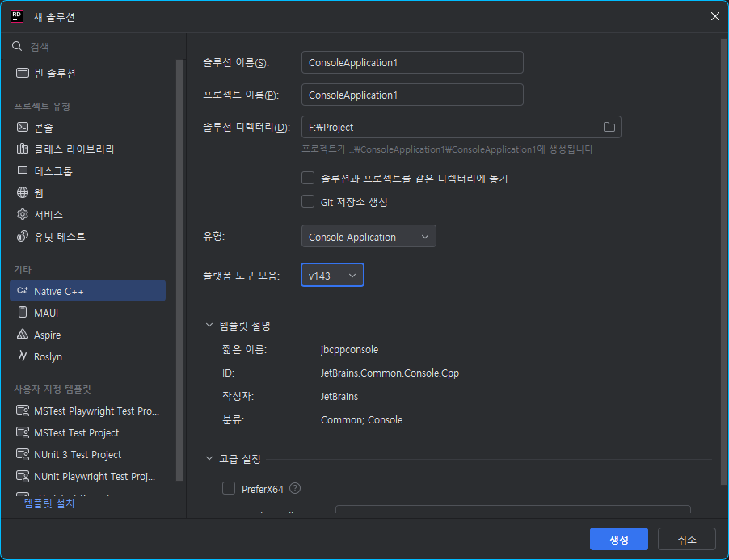This screenshot has width=729, height=560.
Task: Click the console project type icon
Action: [x=23, y=127]
